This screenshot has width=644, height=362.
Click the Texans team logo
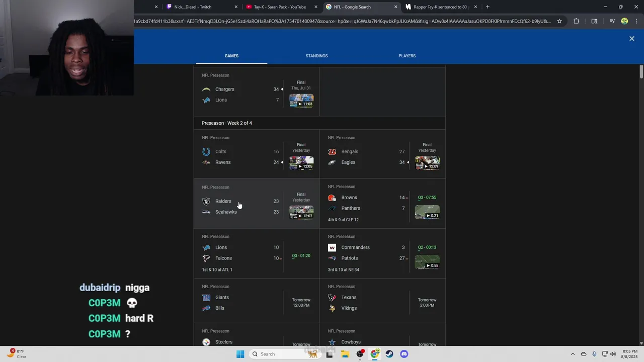(332, 298)
